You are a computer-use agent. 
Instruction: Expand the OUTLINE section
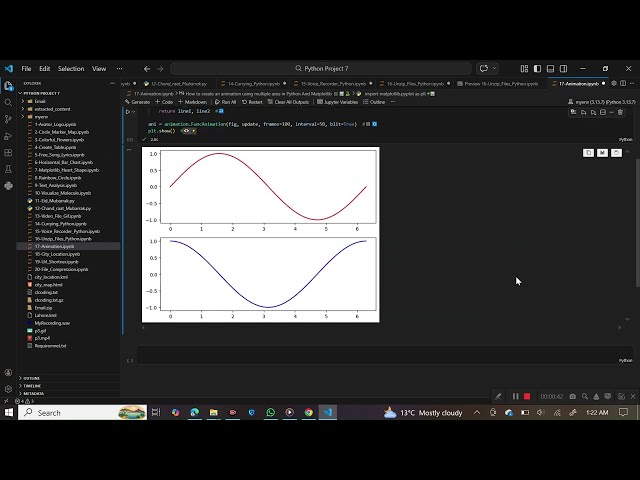(x=31, y=378)
